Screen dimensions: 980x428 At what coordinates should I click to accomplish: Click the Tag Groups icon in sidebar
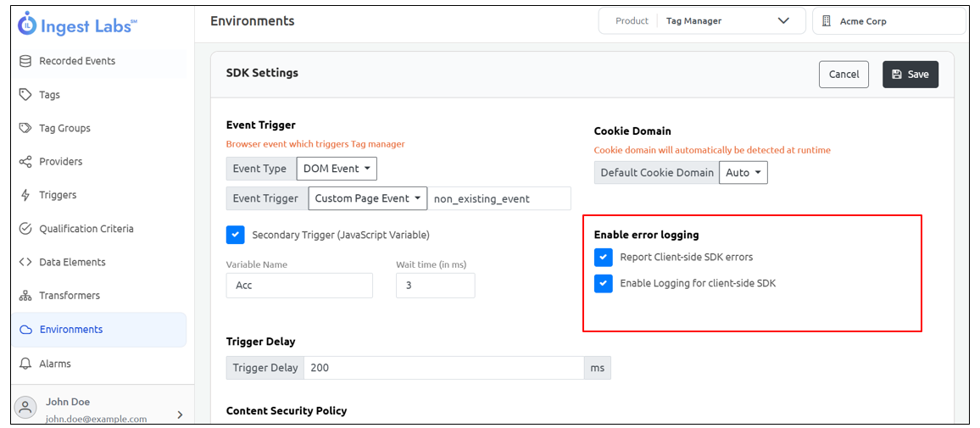[25, 128]
